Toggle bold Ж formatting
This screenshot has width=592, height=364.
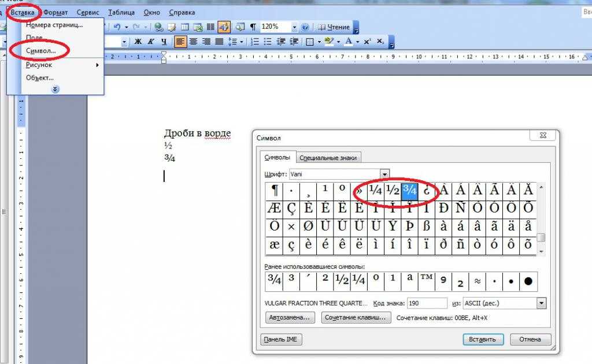(x=138, y=42)
